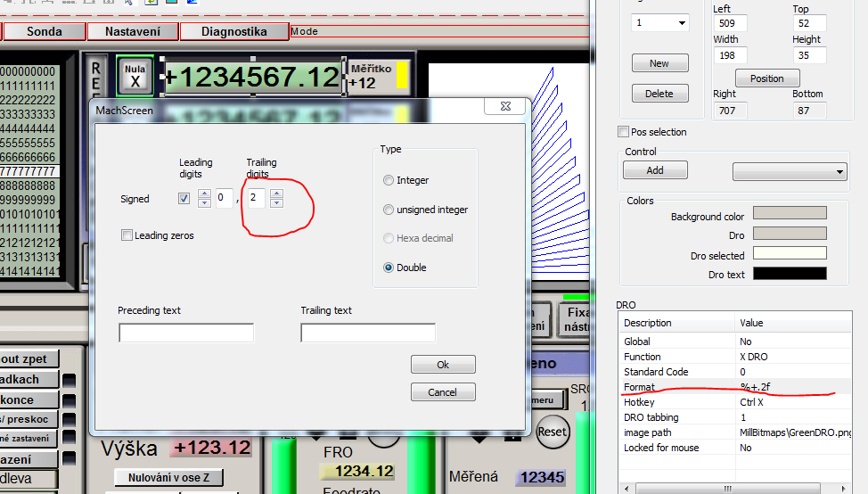Click the yellow Měřítko indicator
Viewport: 868px width, 494px height.
(402, 76)
